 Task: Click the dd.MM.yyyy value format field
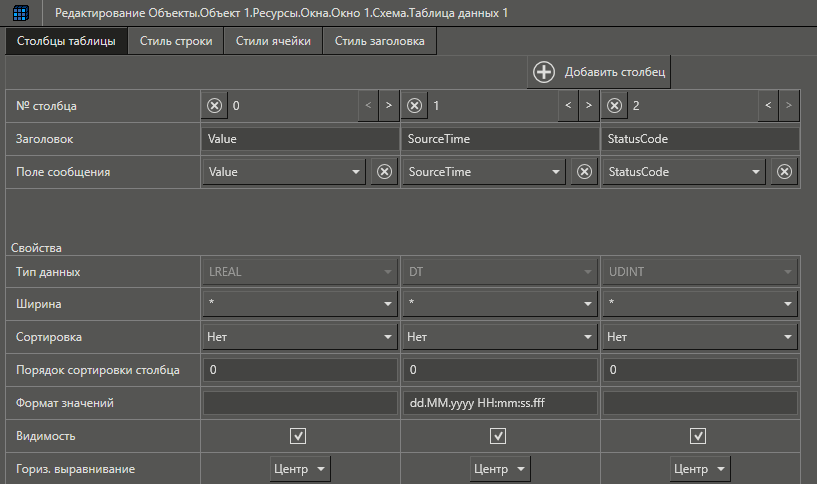pos(500,403)
